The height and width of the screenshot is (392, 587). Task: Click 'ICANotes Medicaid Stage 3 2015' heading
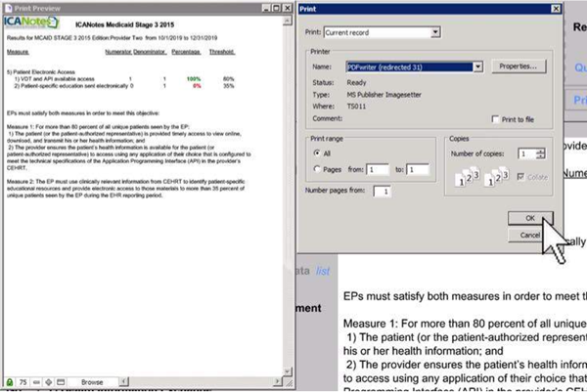tap(124, 24)
